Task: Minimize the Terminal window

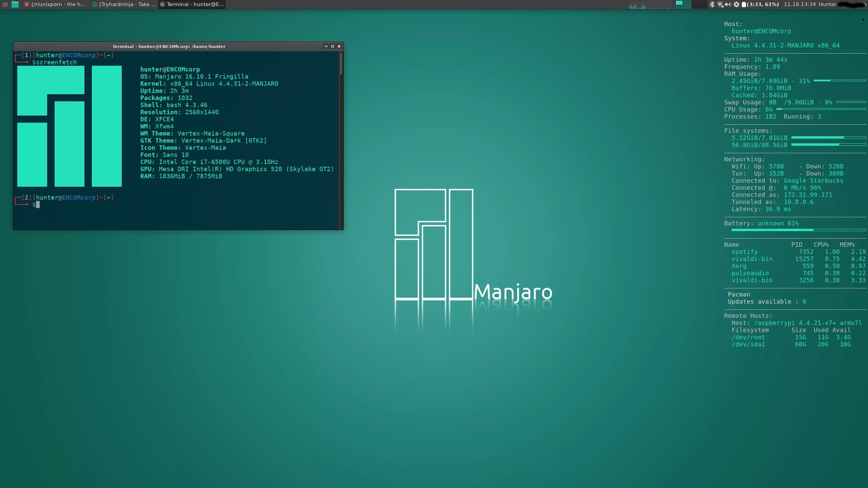Action: (x=326, y=46)
